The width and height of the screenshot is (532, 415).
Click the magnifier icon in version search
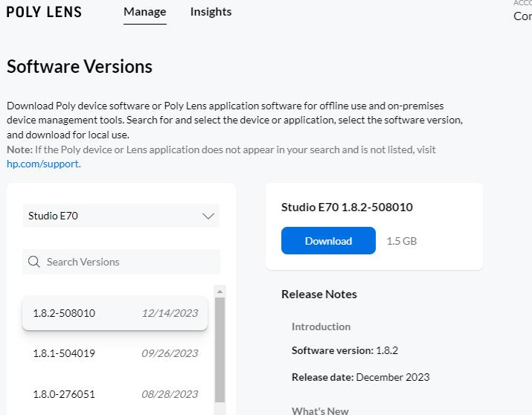[x=33, y=262]
